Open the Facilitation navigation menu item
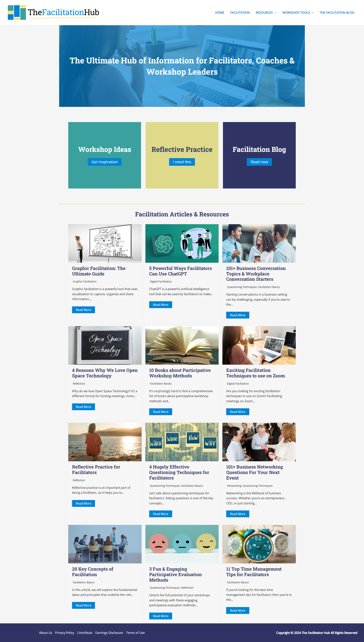The width and height of the screenshot is (364, 642). click(x=239, y=12)
